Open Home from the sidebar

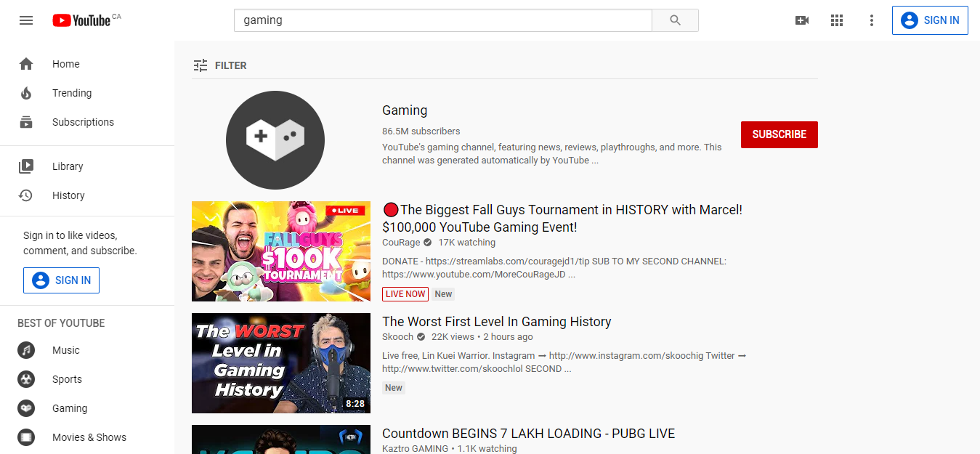pos(87,64)
